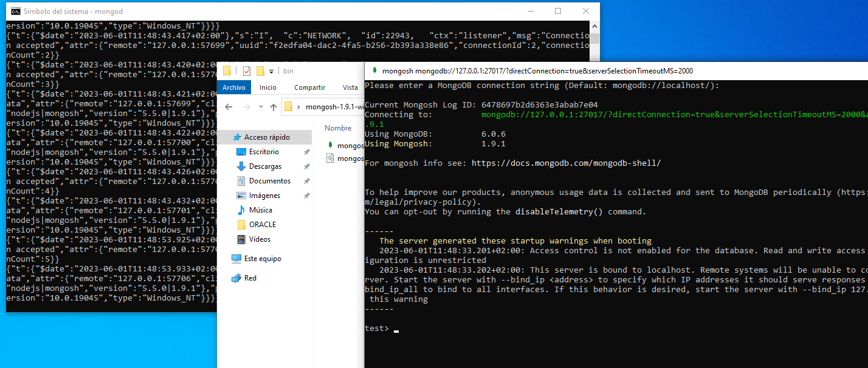Click the MongoDB version 6.0.6 text
This screenshot has width=868, height=368.
point(494,134)
